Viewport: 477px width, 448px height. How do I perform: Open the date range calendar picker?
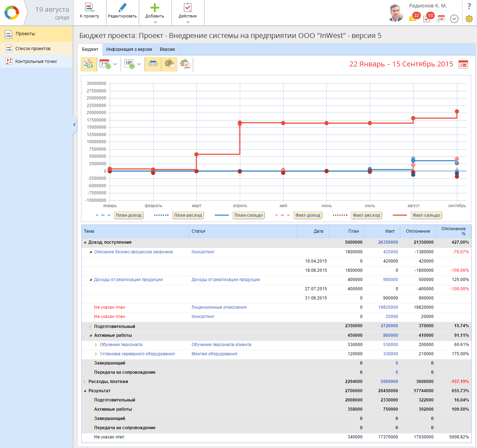pos(463,64)
